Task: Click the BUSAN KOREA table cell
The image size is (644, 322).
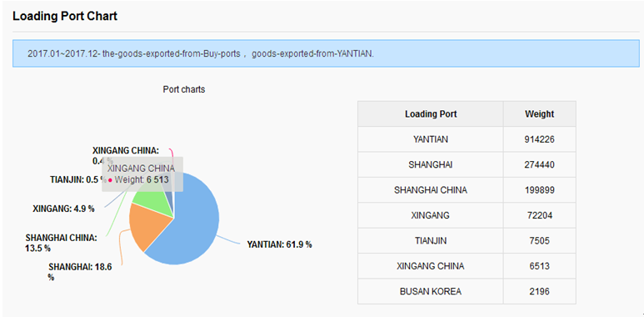Action: coord(431,292)
